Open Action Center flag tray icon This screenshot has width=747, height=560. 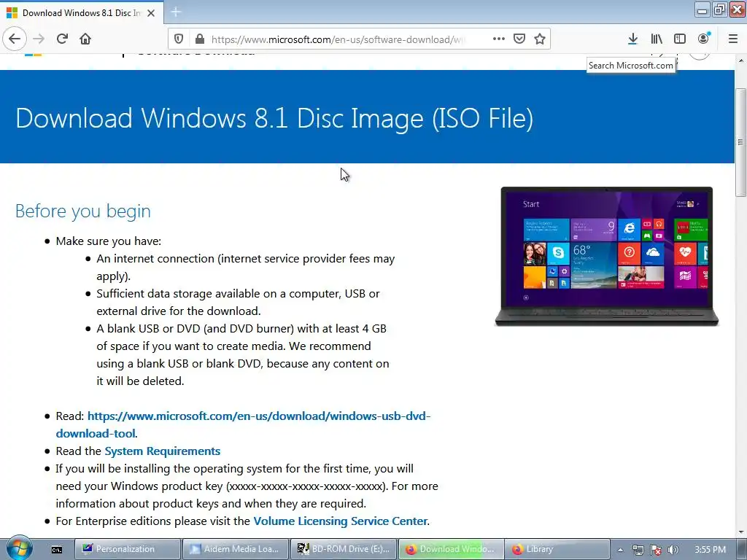coord(656,550)
